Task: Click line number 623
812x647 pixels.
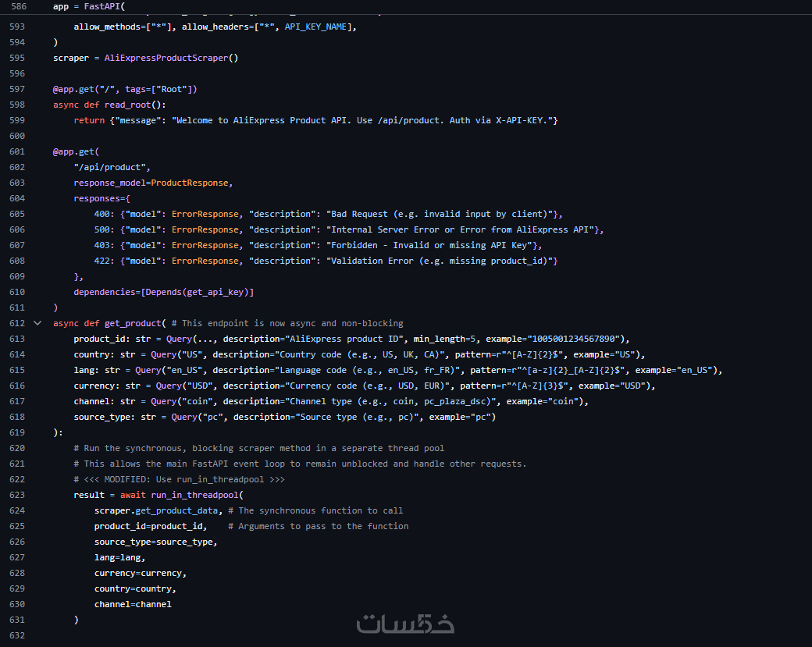Action: (x=17, y=495)
